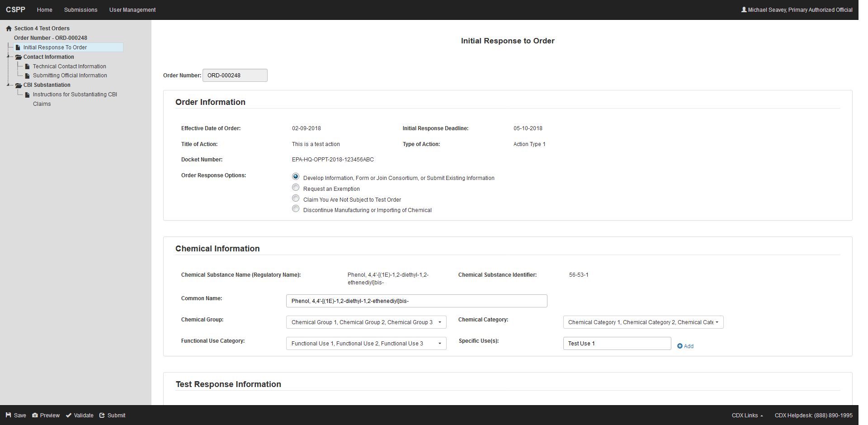Screen dimensions: 868x425
Task: Expand the Chemical Category dropdown
Action: pos(643,322)
